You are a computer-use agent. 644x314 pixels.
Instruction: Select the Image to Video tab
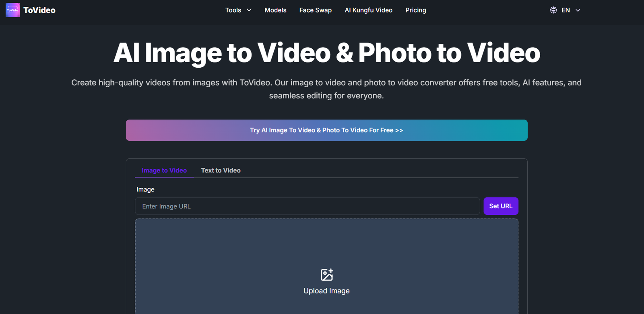coord(164,171)
